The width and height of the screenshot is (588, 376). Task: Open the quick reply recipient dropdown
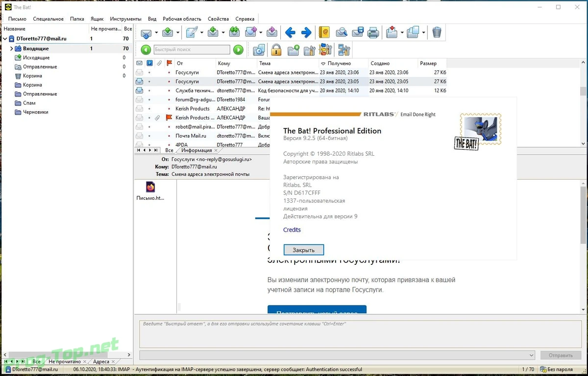(x=532, y=355)
